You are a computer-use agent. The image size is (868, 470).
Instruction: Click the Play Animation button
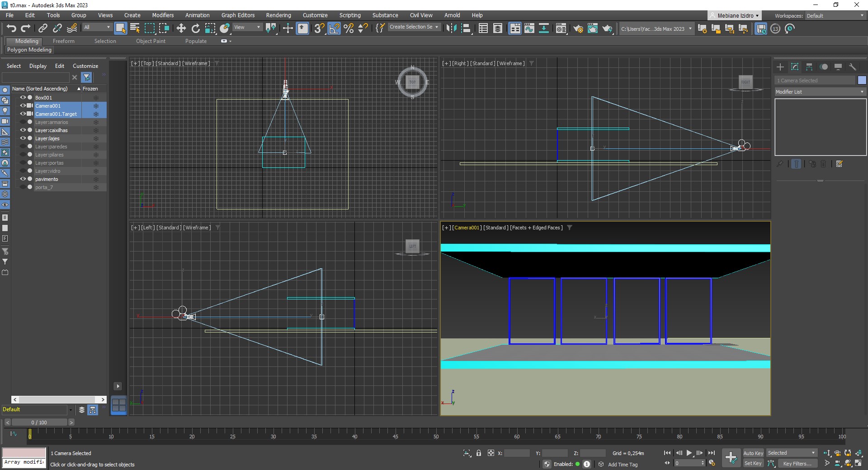[x=689, y=453]
